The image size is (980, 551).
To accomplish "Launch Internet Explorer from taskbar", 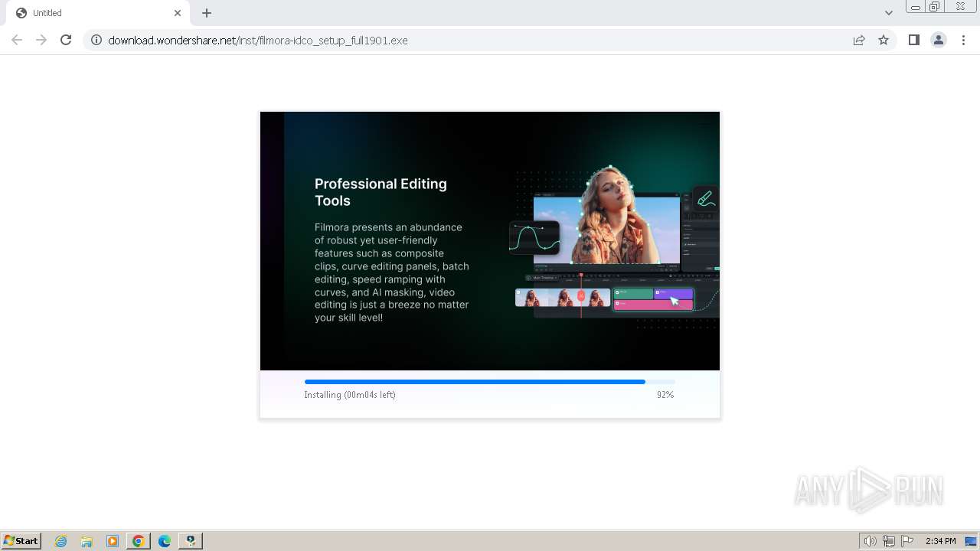I will click(61, 541).
